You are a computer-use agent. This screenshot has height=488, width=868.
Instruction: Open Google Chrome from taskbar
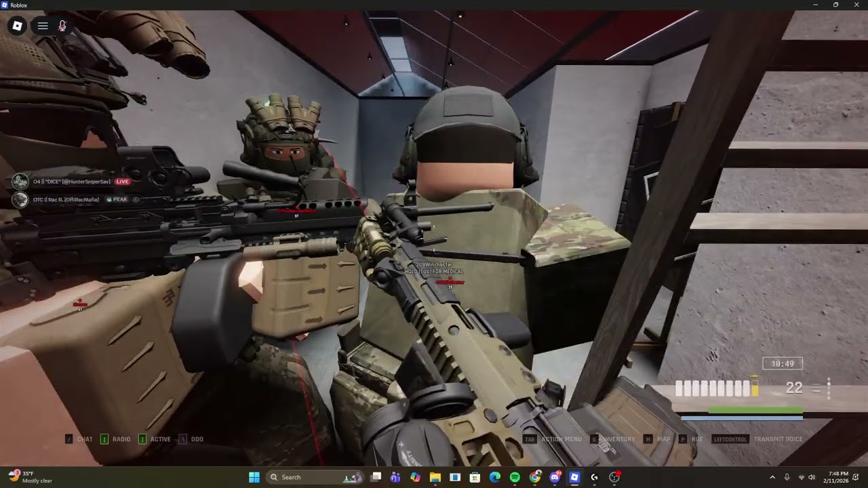[x=535, y=477]
